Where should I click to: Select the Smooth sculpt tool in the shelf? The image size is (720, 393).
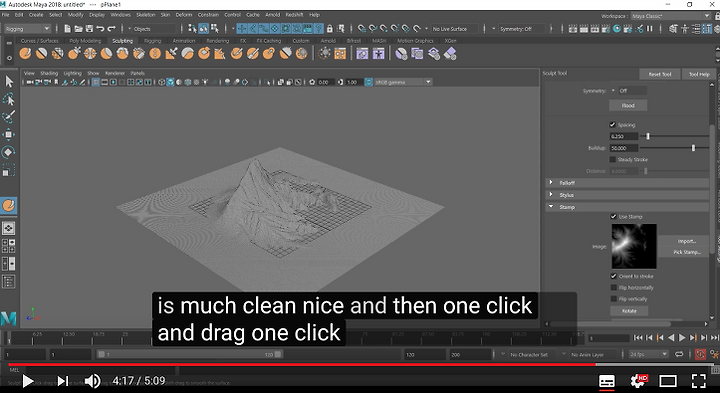pyautogui.click(x=41, y=54)
